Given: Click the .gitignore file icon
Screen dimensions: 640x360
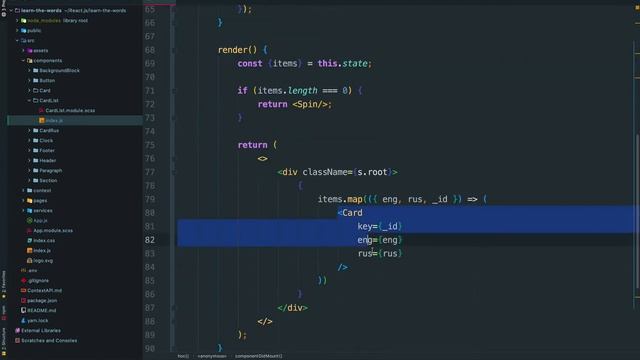Looking at the screenshot, I should [23, 280].
